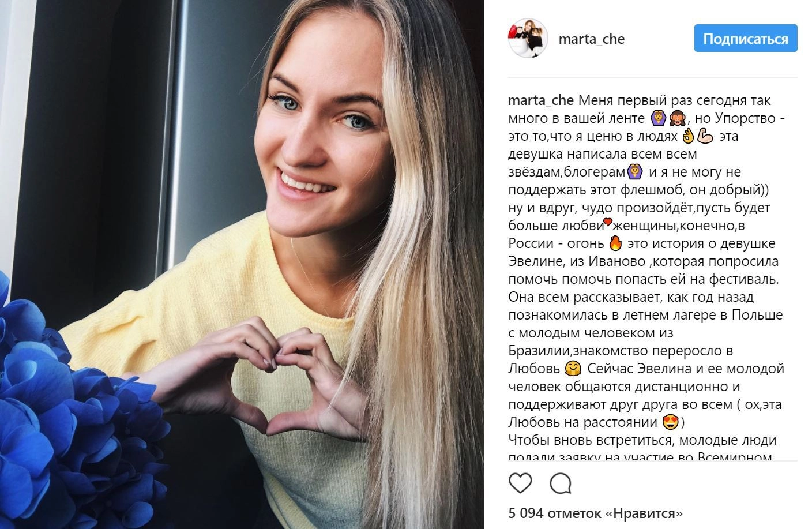The width and height of the screenshot is (812, 529).
Task: Click the woman emoji after блогерам
Action: [635, 172]
